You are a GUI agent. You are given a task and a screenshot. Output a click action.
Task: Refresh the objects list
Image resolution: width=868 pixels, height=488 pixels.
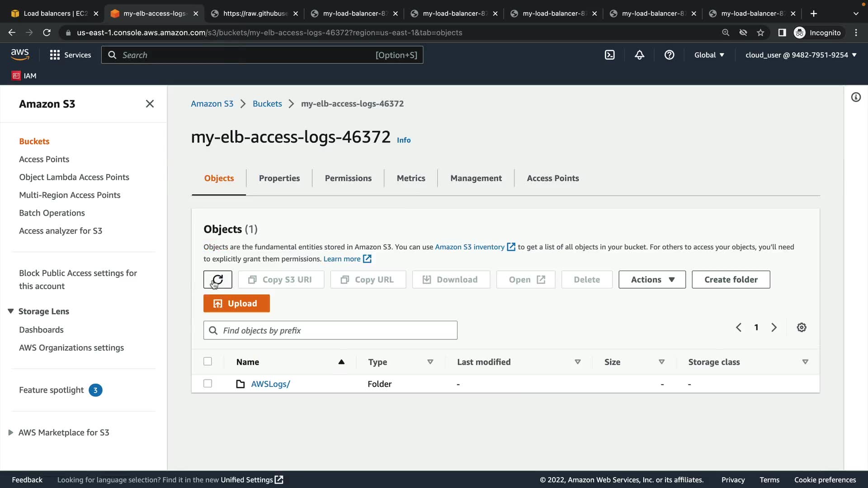pyautogui.click(x=217, y=280)
